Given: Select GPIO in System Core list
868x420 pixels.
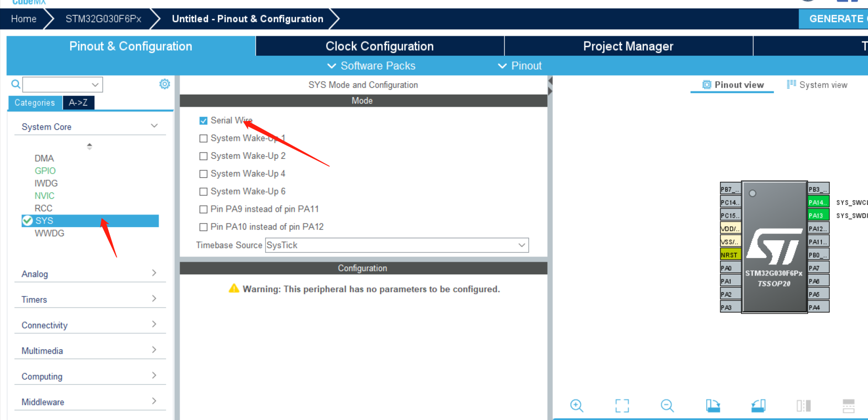Looking at the screenshot, I should click(x=45, y=171).
